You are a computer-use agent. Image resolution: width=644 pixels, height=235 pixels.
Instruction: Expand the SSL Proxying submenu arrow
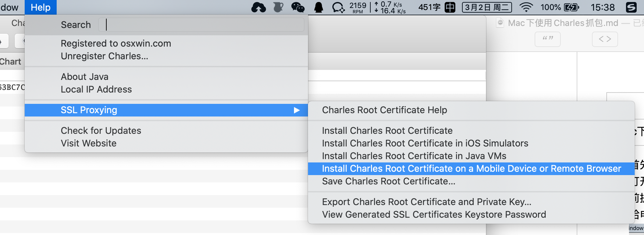tap(296, 110)
